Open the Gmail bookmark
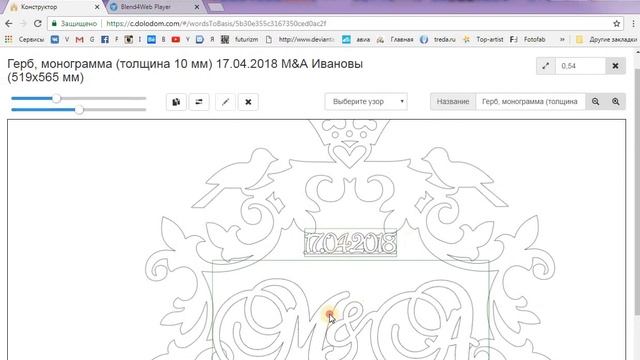 pos(80,40)
